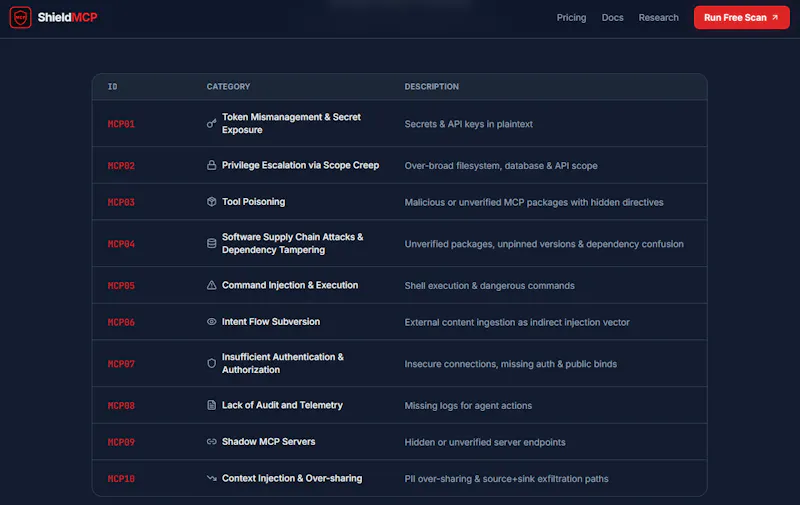The image size is (800, 505).
Task: Click the warning triangle icon beside Command Injection
Action: coord(211,285)
